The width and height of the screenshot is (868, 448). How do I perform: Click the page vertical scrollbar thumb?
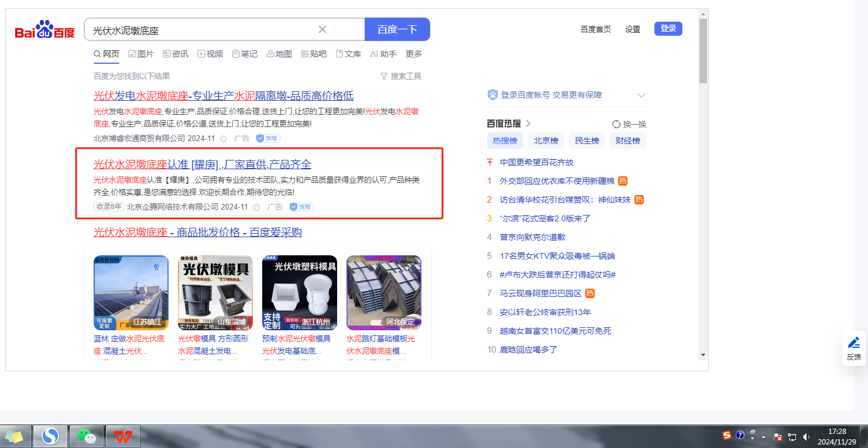pos(703,50)
